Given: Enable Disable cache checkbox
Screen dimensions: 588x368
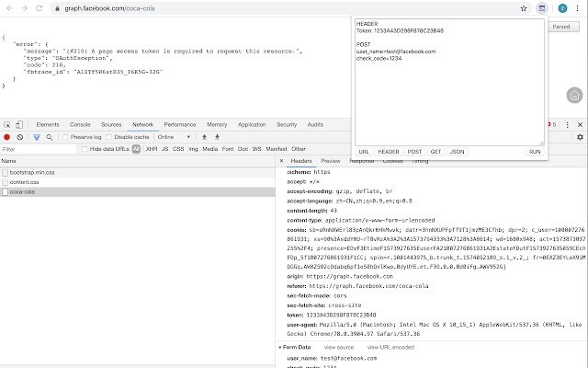Looking at the screenshot, I should (x=109, y=137).
